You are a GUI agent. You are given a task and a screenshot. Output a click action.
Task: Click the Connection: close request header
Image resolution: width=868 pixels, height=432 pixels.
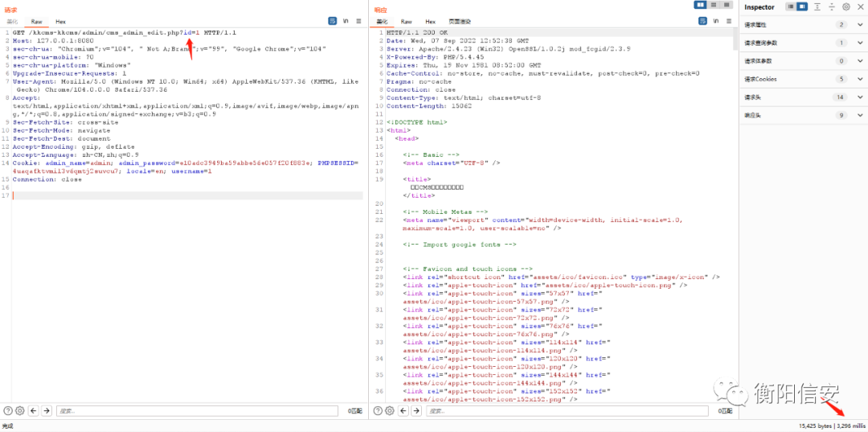pos(47,179)
